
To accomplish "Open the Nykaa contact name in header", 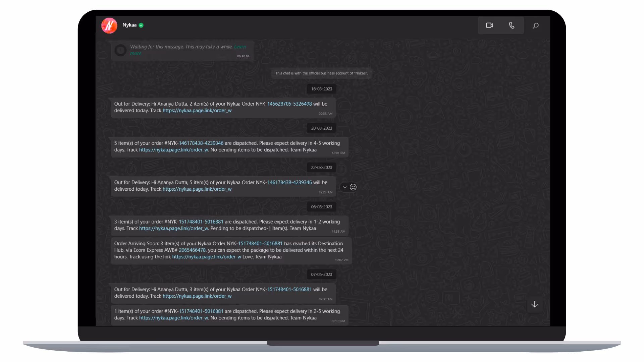I will [x=129, y=25].
